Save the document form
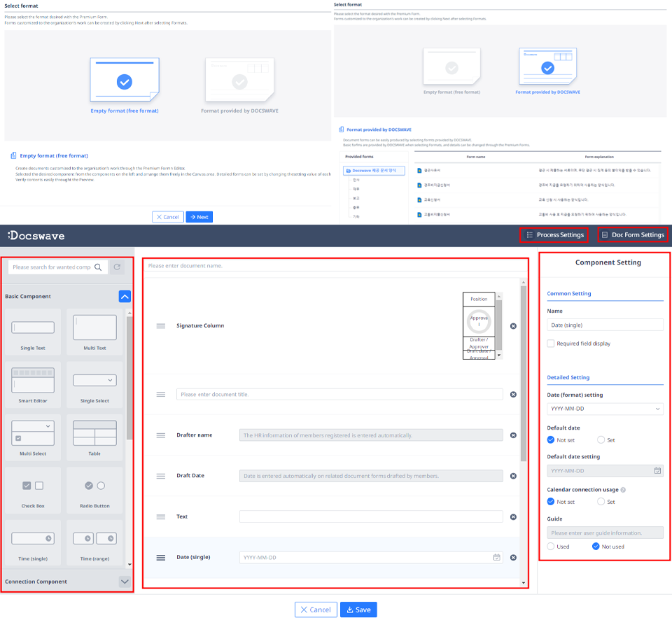 [358, 610]
